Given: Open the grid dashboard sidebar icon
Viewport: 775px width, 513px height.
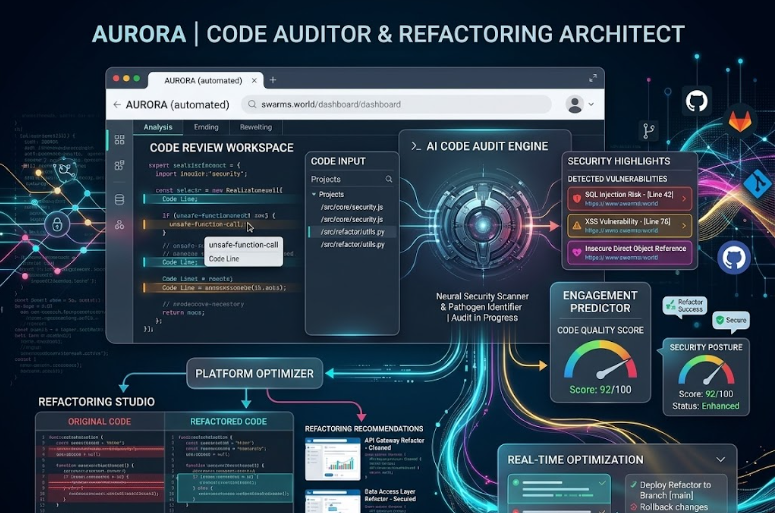Looking at the screenshot, I should (x=120, y=140).
